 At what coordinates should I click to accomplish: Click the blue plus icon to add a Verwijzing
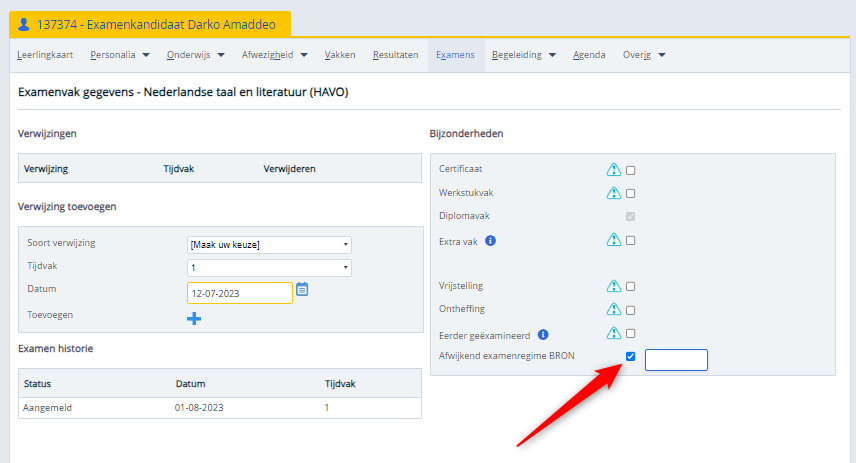[194, 318]
